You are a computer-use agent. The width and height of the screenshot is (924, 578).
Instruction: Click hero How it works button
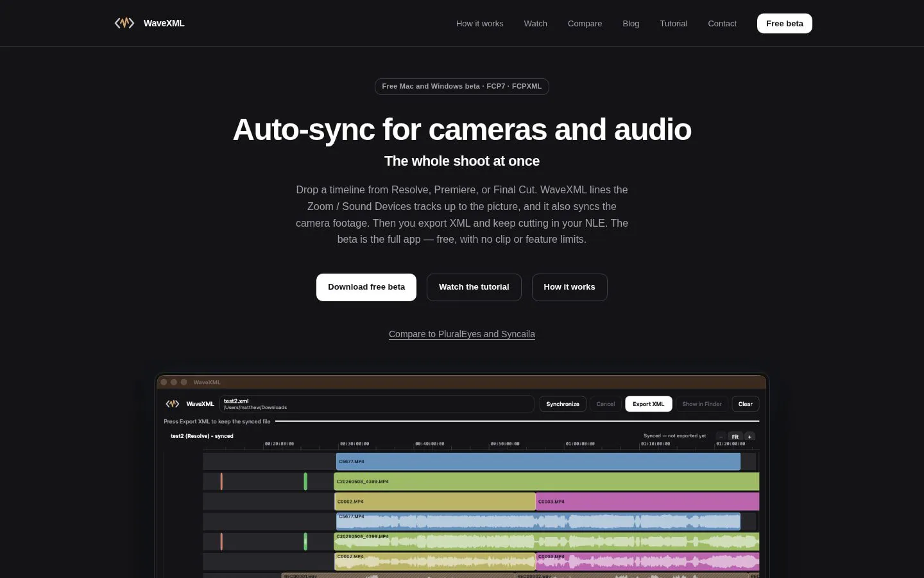(570, 287)
